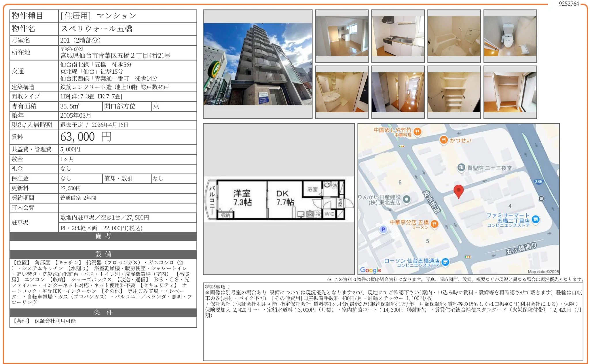Open the washbasin vanity photo thumbnail

click(x=341, y=92)
